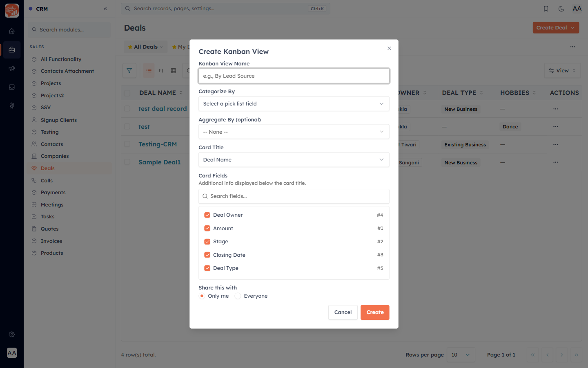Open All Functionality module
588x368 pixels.
point(61,59)
